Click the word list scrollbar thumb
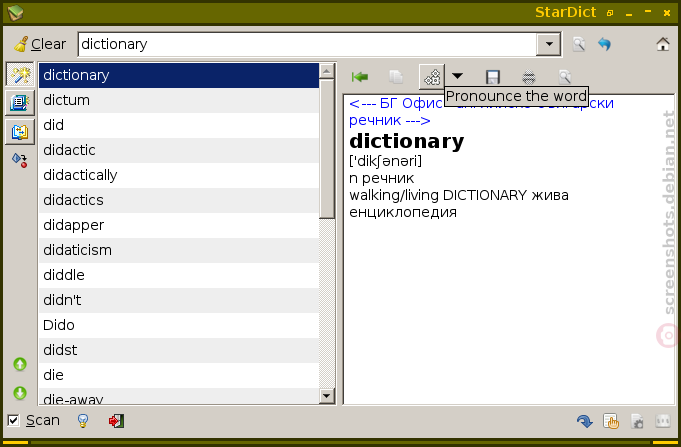The height and width of the screenshot is (447, 681). tap(327, 149)
